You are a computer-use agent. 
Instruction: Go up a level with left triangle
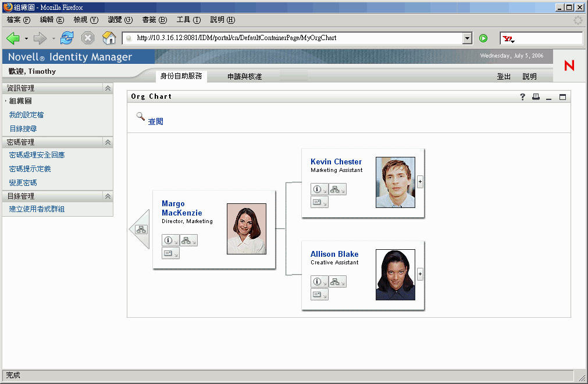point(140,229)
